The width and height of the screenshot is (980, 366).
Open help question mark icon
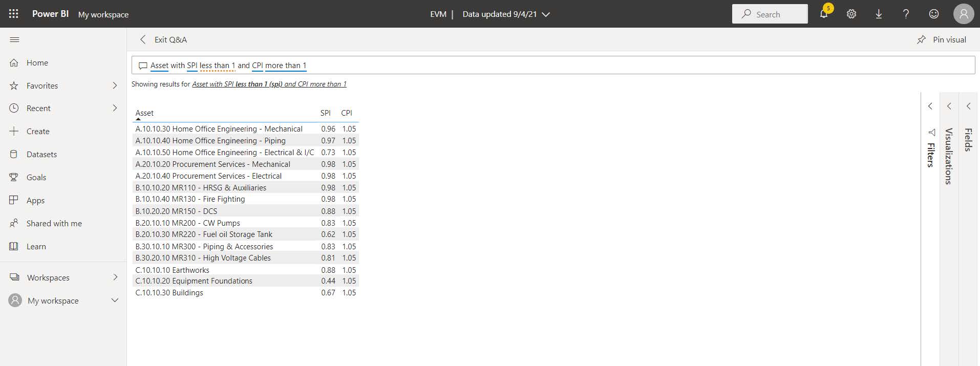[x=906, y=14]
